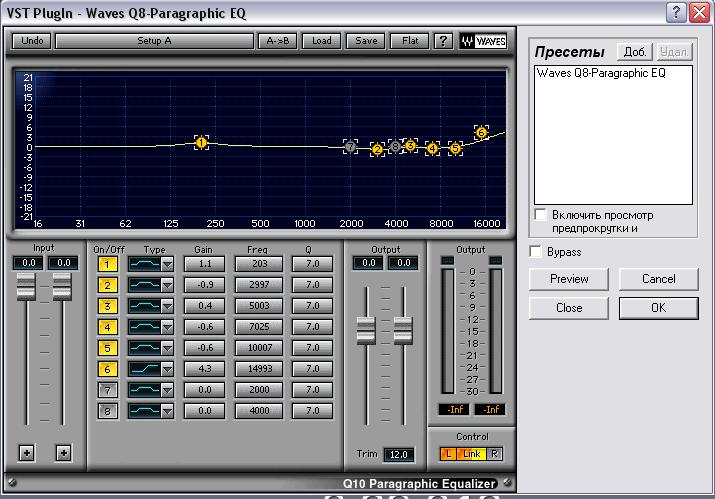Open band 8 filter type dropdown
715x499 pixels.
[167, 411]
